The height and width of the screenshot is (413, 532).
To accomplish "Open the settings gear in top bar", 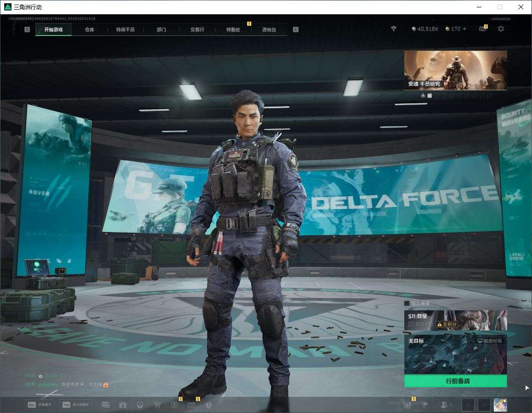I will [x=501, y=29].
